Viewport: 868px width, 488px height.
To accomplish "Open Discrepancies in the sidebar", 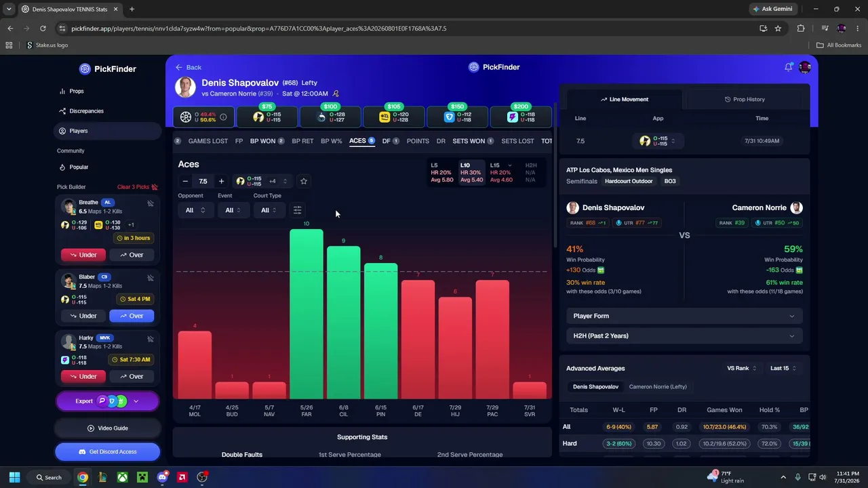I will (x=108, y=111).
